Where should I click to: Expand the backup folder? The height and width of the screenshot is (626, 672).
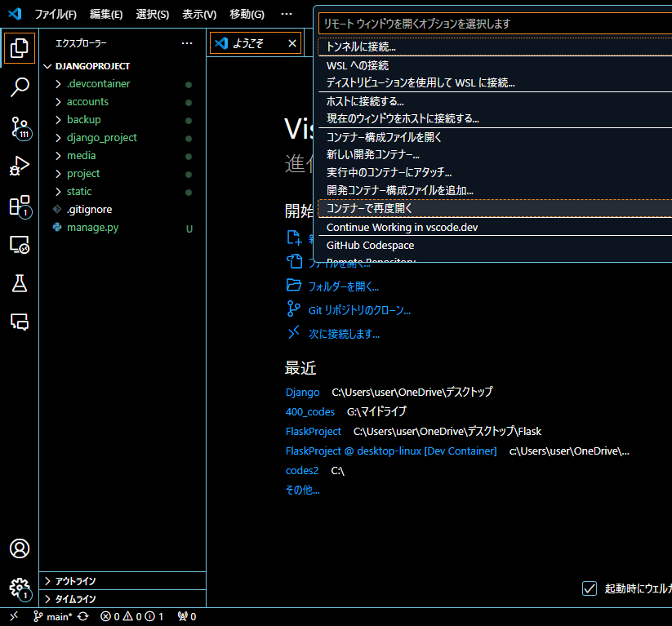(122, 120)
